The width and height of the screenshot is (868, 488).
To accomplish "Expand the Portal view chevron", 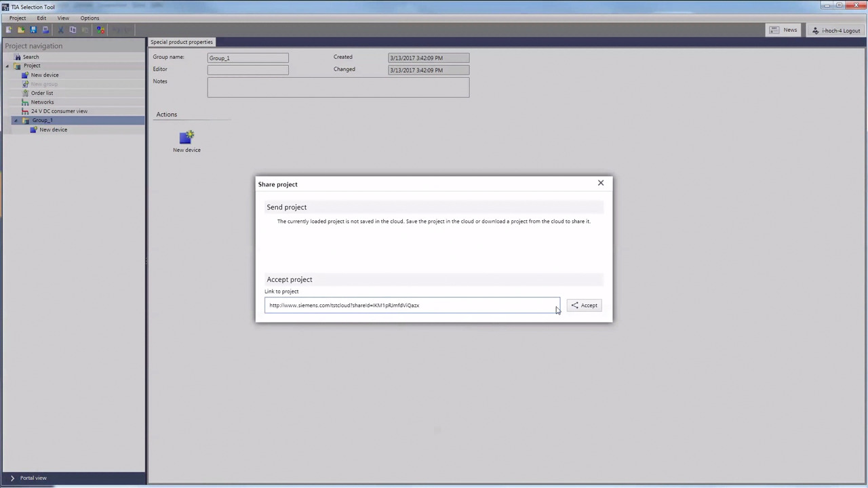I will pyautogui.click(x=12, y=478).
